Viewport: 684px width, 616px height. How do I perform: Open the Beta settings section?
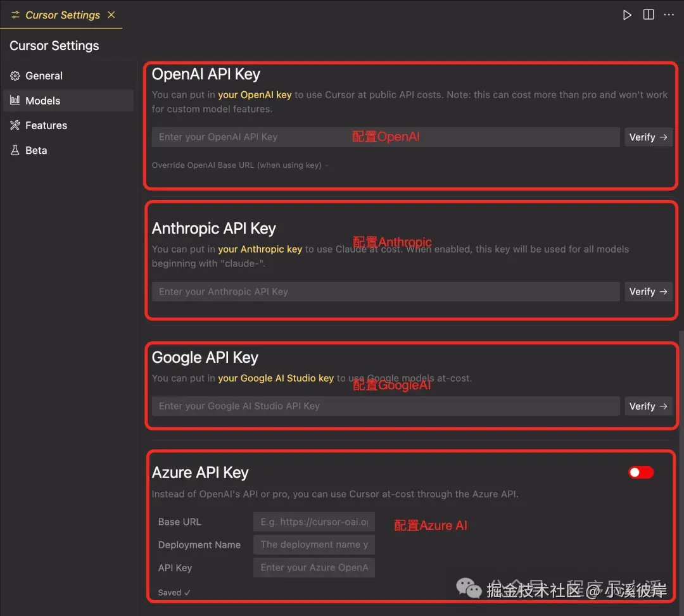pos(68,151)
